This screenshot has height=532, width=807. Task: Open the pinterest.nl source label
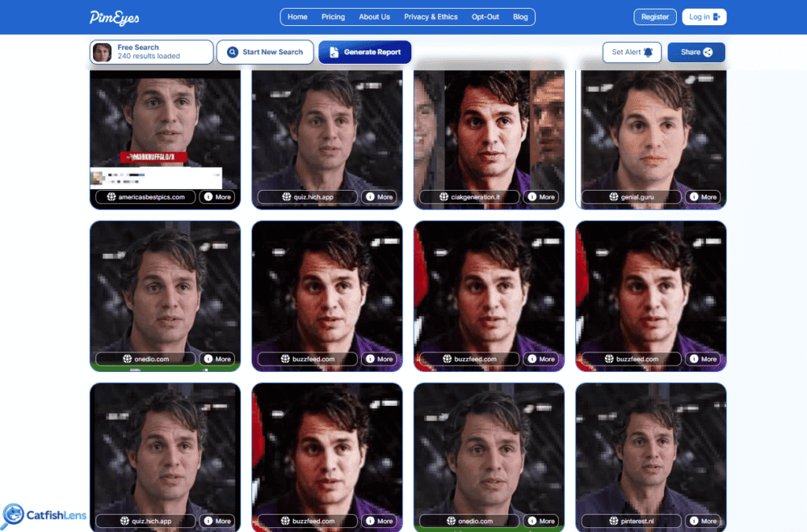click(x=631, y=521)
